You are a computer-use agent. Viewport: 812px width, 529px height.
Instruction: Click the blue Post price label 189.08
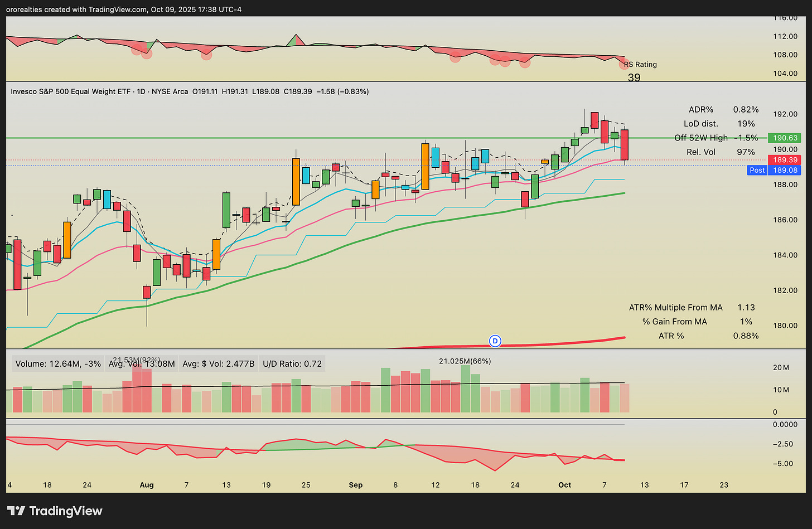pyautogui.click(x=774, y=170)
